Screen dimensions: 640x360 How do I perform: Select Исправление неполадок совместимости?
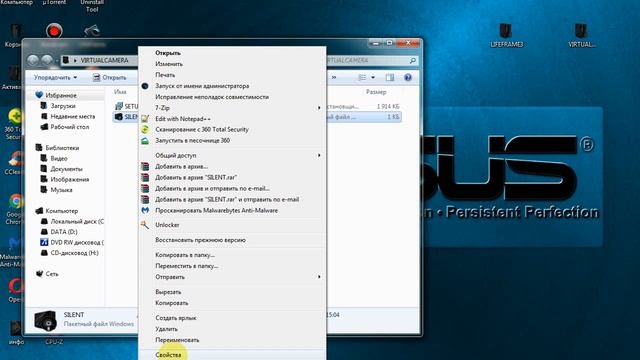pos(212,97)
